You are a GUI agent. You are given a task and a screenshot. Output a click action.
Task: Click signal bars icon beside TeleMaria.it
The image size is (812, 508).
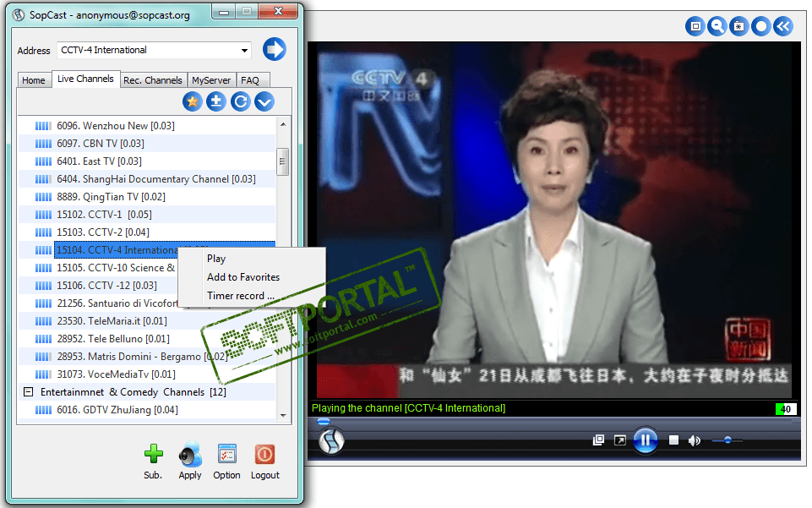(x=43, y=321)
